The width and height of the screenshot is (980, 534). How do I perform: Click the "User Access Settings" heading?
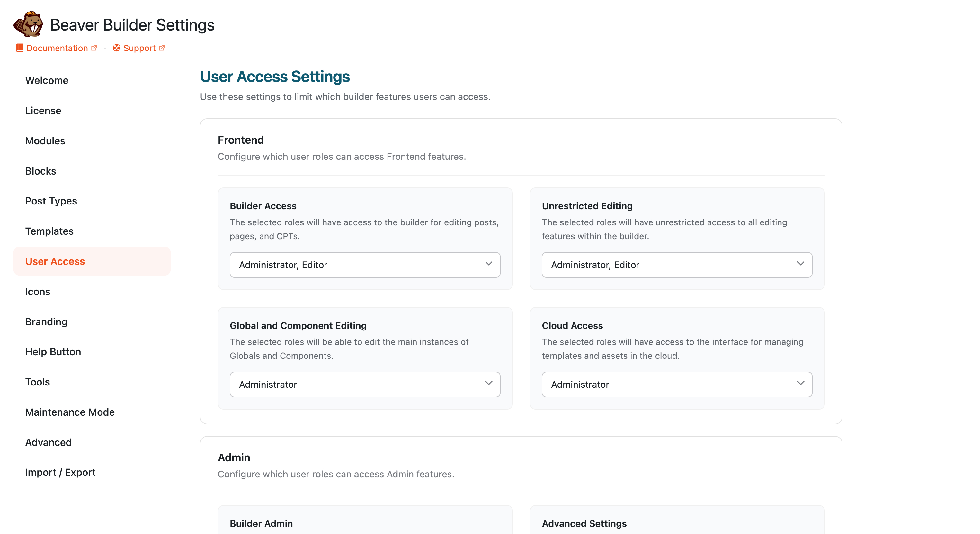[x=275, y=77]
